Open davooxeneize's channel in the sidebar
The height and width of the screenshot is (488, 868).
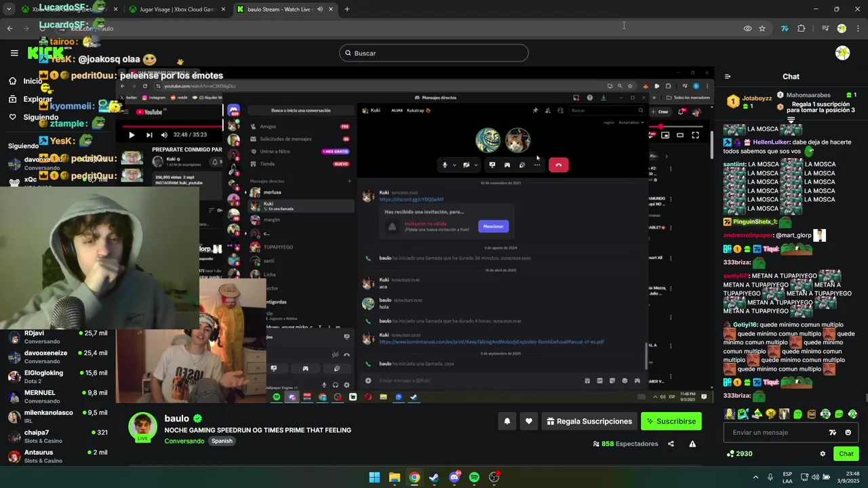tap(58, 357)
